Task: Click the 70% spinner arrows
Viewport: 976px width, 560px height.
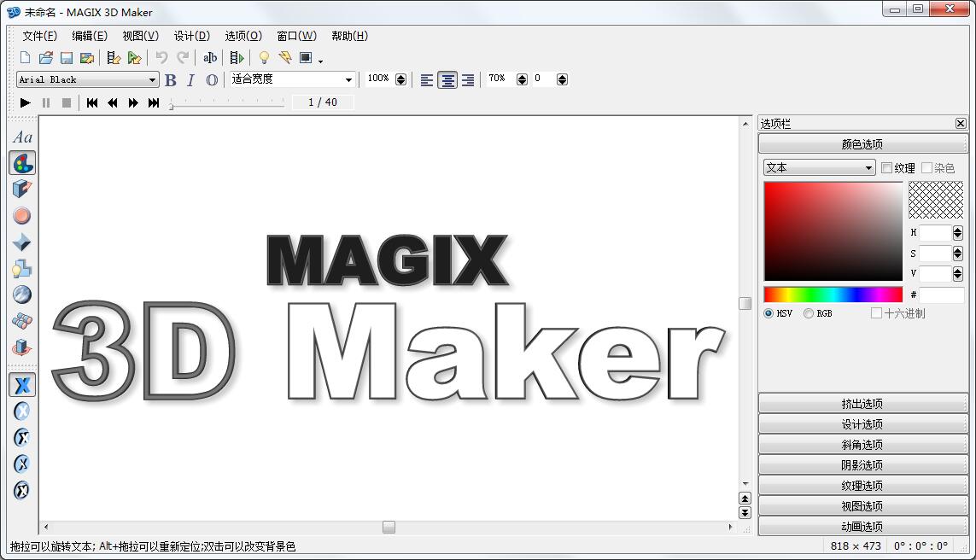Action: click(x=523, y=79)
